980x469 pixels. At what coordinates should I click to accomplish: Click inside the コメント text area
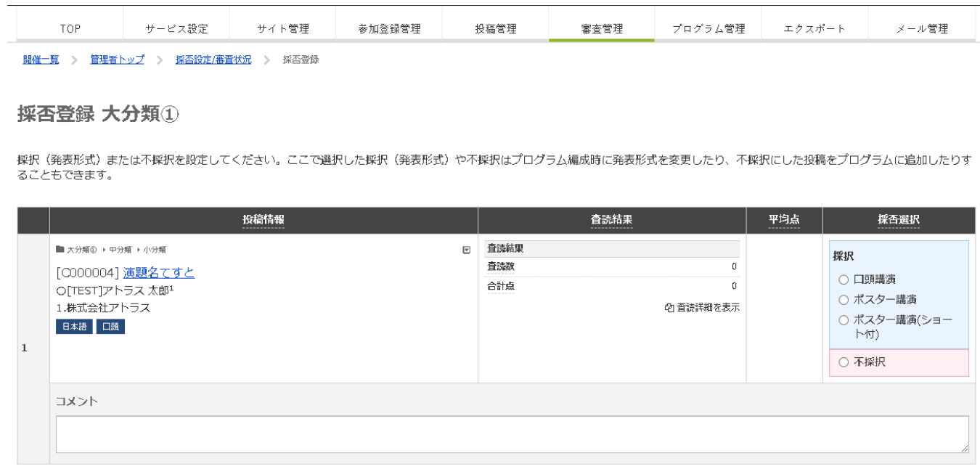(x=508, y=433)
